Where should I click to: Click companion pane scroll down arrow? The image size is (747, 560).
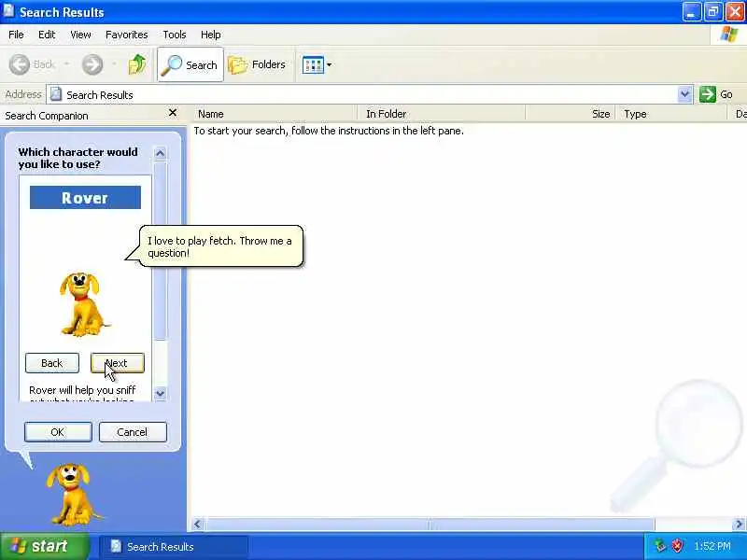(160, 393)
